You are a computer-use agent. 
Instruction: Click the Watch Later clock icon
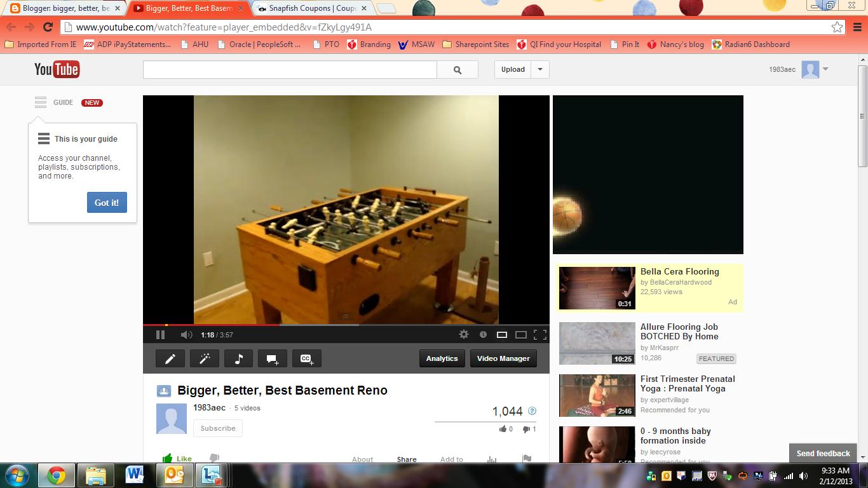coord(483,335)
